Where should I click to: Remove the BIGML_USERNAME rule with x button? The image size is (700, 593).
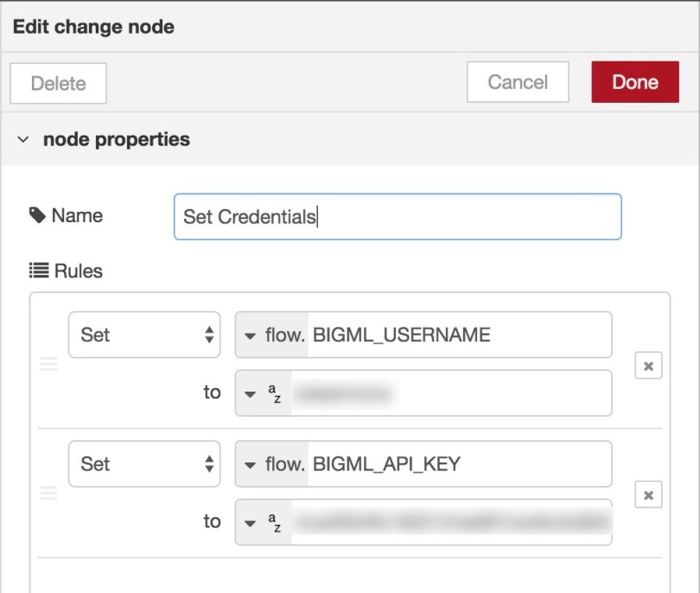(648, 366)
